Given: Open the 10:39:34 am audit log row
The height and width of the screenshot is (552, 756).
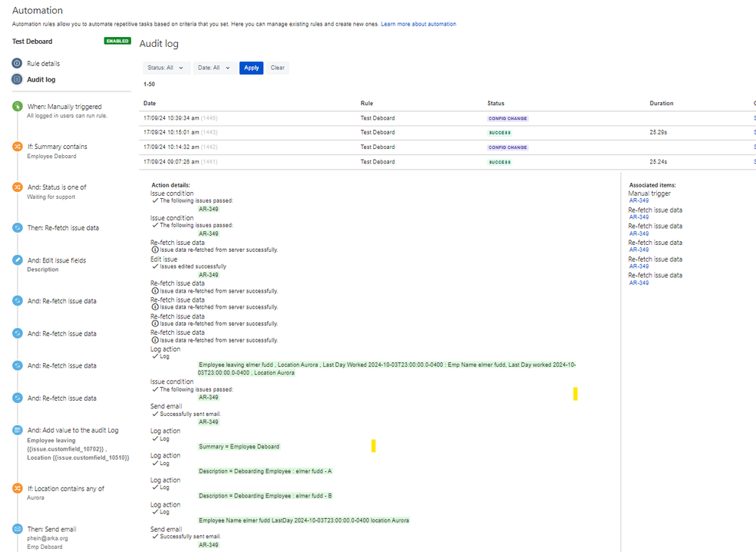Looking at the screenshot, I should pyautogui.click(x=447, y=118).
